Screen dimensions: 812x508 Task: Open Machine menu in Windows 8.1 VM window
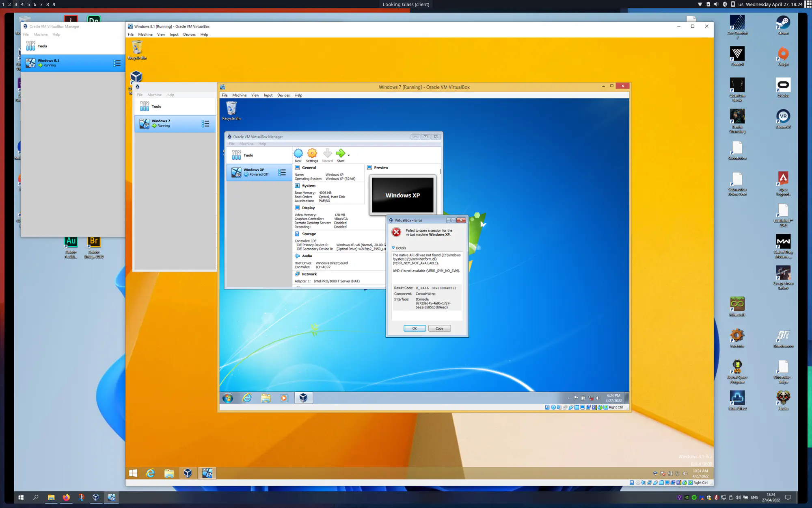click(145, 35)
